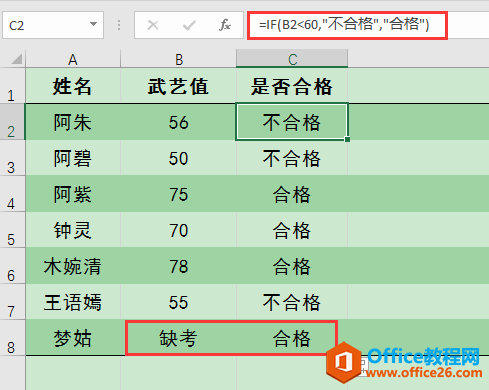Viewport: 489px width, 390px height.
Task: Select 合格 cell in 木婉清 row
Action: (292, 266)
